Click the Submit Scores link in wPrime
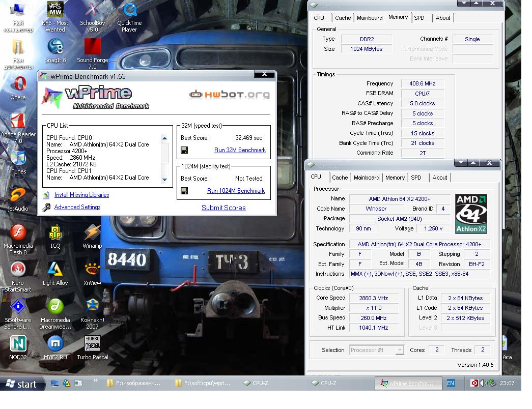 223,208
